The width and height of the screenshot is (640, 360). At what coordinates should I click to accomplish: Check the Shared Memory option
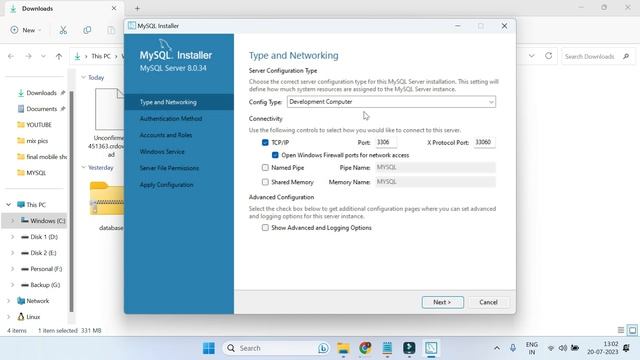point(265,182)
